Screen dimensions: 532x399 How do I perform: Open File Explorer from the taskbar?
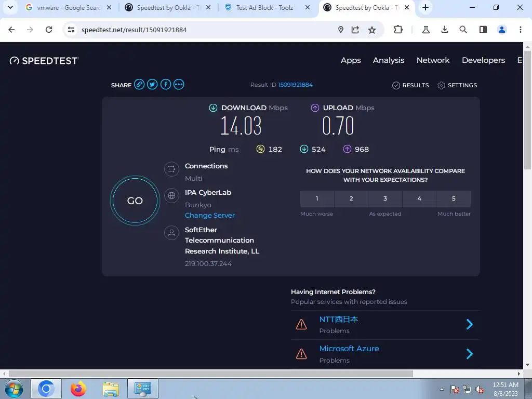click(x=111, y=389)
